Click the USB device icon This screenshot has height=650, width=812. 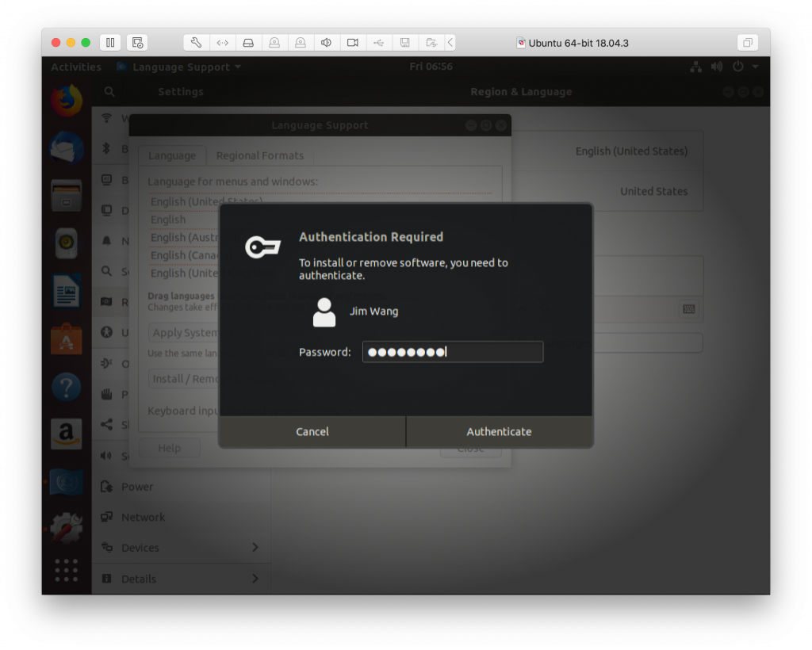pyautogui.click(x=378, y=43)
